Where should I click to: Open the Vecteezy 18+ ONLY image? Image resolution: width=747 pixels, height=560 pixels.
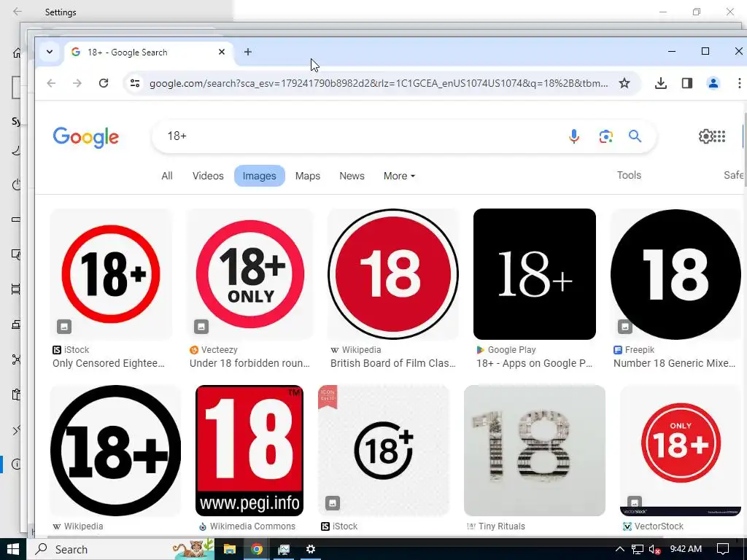[x=250, y=274]
